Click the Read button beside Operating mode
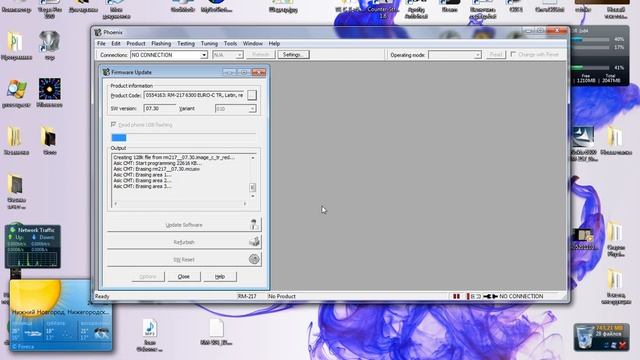640x360 pixels. [x=496, y=55]
